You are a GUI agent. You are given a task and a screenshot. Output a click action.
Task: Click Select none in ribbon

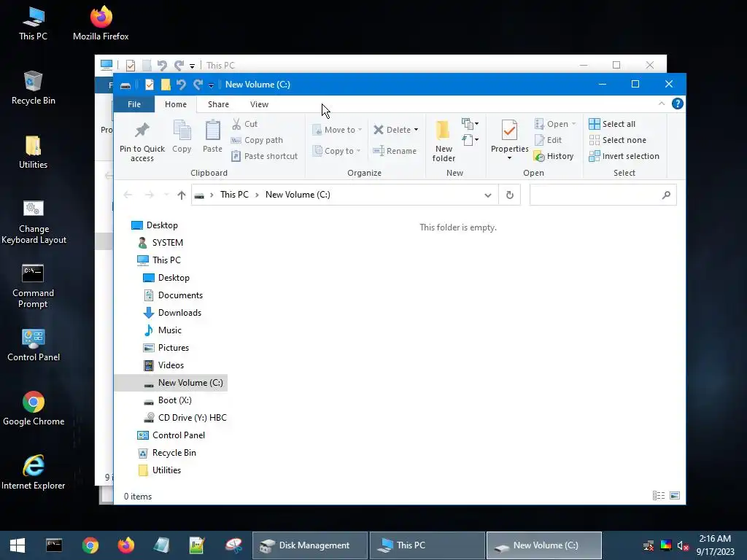pos(618,140)
